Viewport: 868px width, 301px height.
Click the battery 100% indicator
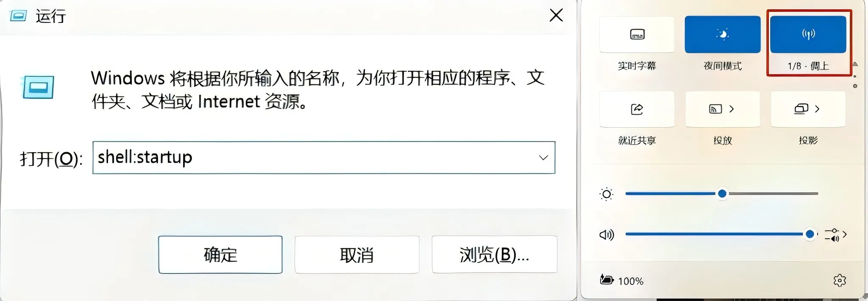[622, 280]
